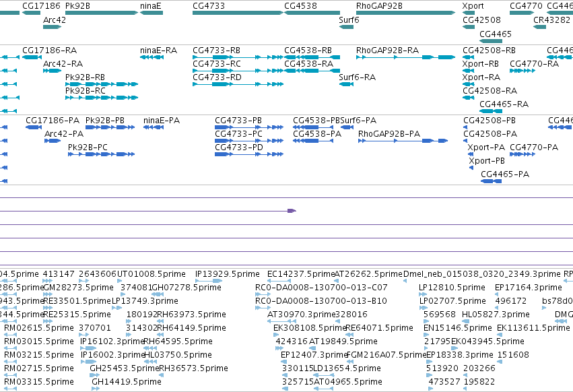Select the Pk92B gene label
573x392 pixels.
[77, 6]
